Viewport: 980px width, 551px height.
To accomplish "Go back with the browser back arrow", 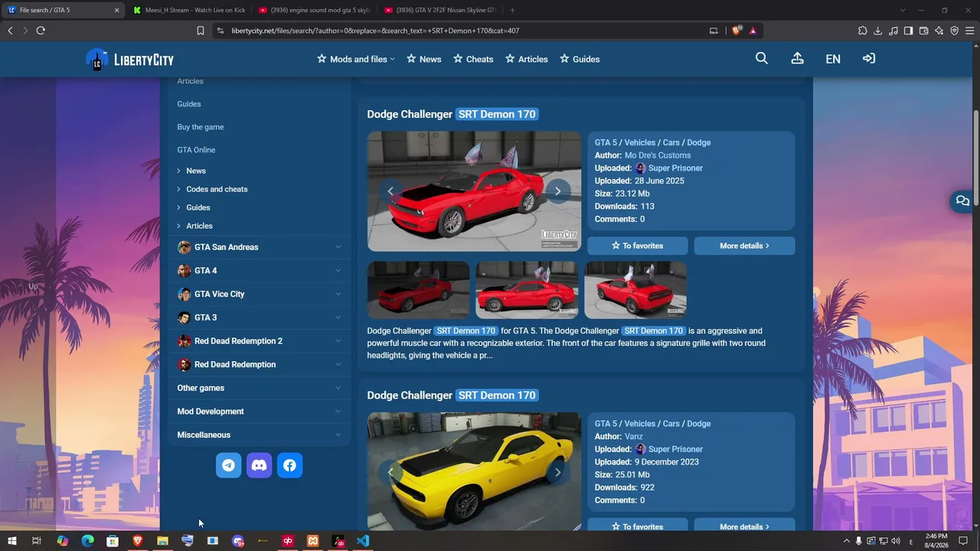I will click(x=10, y=31).
